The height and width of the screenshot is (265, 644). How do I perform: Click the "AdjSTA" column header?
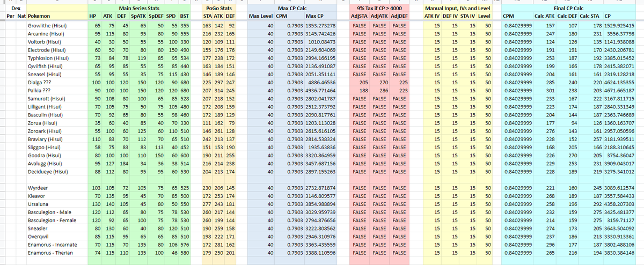click(x=359, y=17)
